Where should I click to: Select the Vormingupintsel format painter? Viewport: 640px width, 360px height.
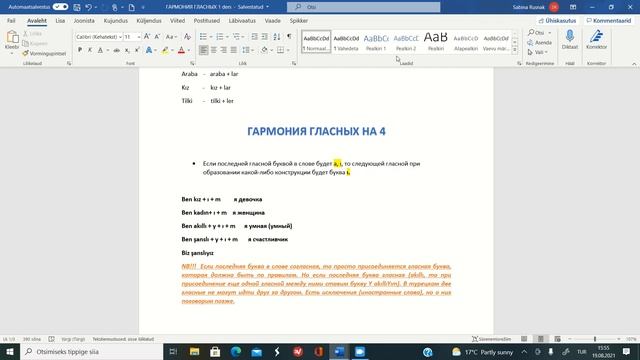tap(44, 53)
